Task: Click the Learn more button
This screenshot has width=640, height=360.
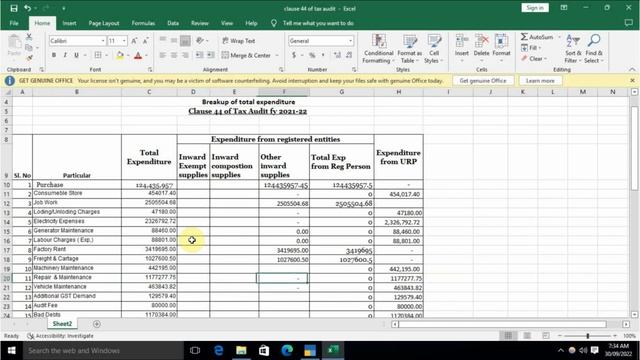Action: click(540, 81)
